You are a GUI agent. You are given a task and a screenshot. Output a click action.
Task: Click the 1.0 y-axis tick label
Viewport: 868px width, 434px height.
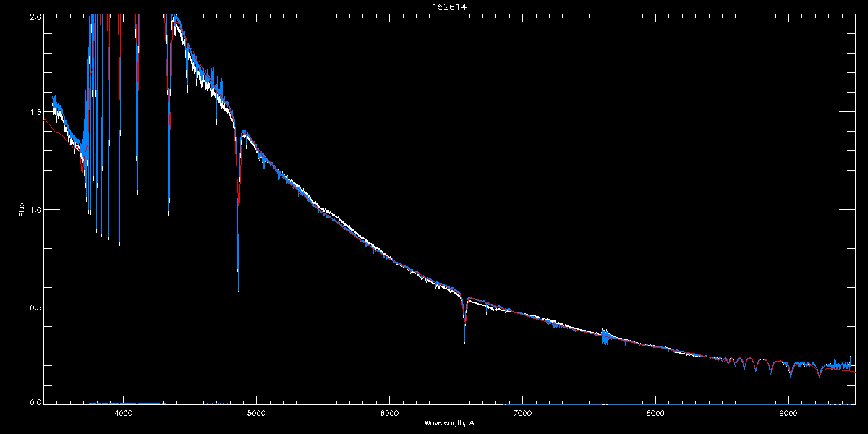pyautogui.click(x=35, y=210)
